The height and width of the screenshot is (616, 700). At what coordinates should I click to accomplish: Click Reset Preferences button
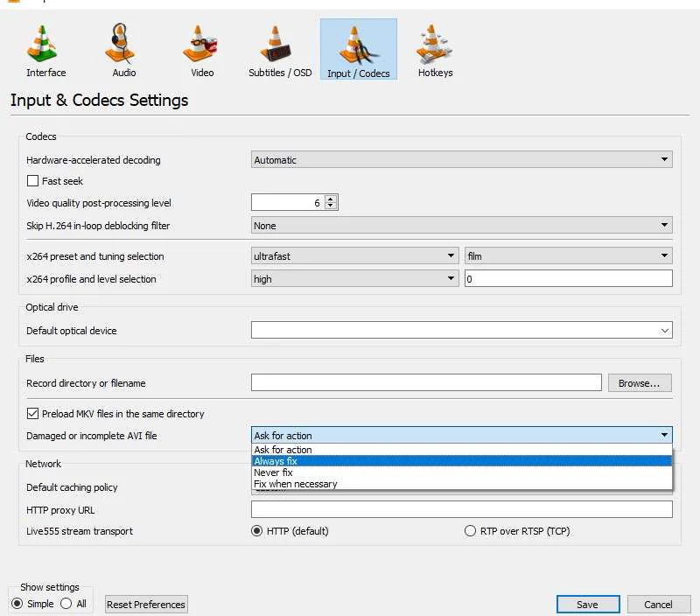(x=146, y=605)
